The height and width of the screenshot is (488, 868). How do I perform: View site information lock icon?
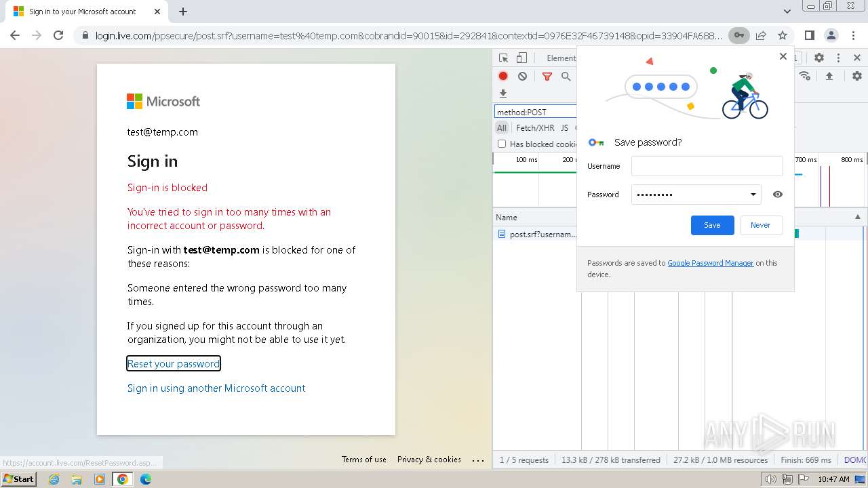85,35
